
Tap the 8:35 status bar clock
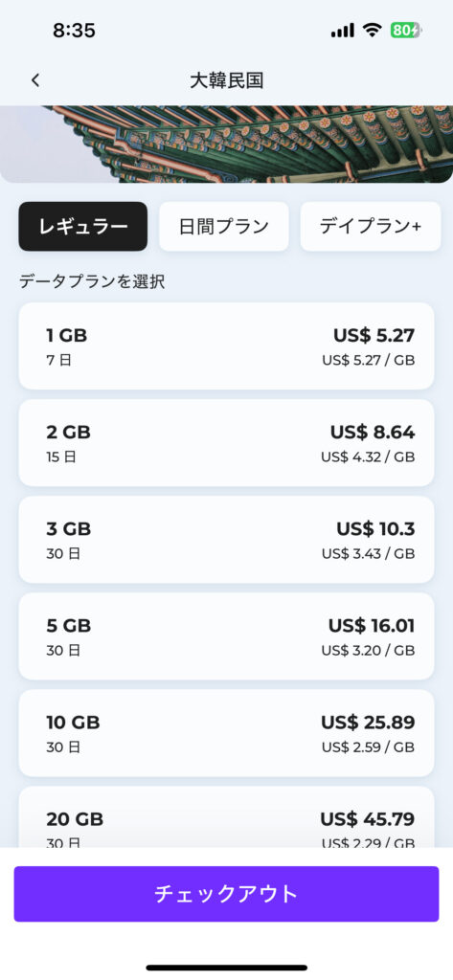[74, 31]
